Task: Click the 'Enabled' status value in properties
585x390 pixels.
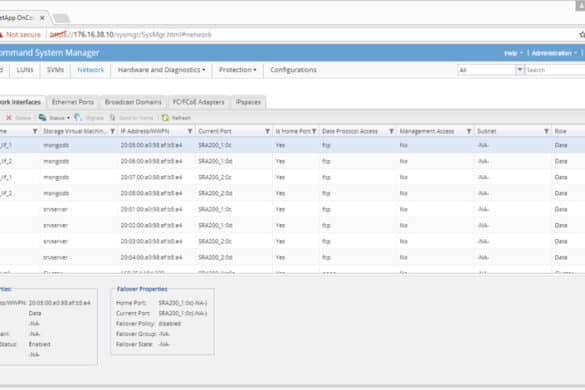Action: 39,344
